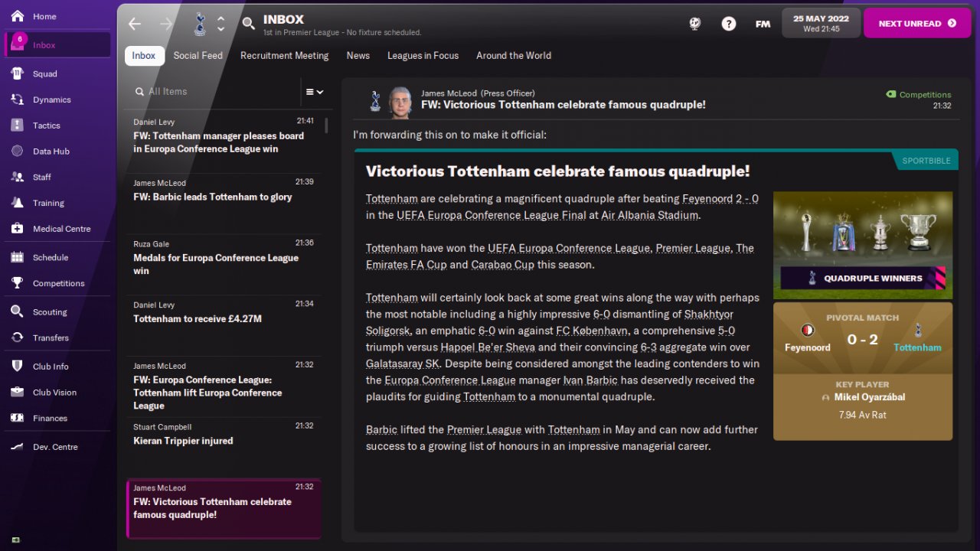
Task: Open the FM menu button
Action: point(763,24)
